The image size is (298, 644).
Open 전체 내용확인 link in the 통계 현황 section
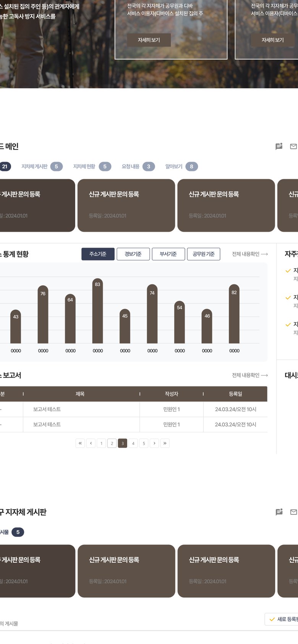pyautogui.click(x=250, y=254)
